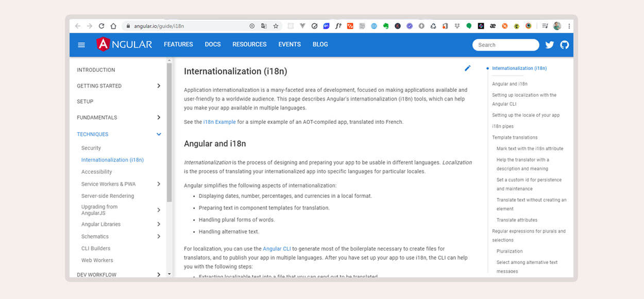
Task: Open the Security guide
Action: pos(91,148)
